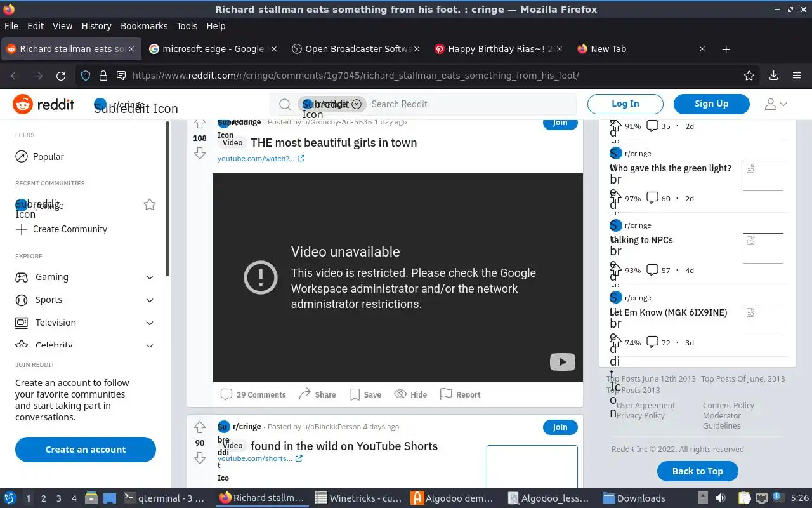812x508 pixels.
Task: Click the Sign Up button
Action: [712, 104]
